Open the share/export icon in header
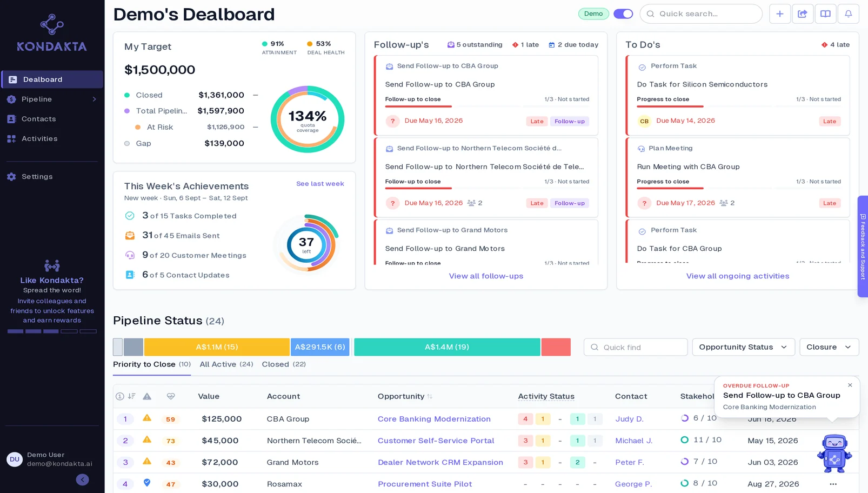The height and width of the screenshot is (493, 868). [x=803, y=14]
